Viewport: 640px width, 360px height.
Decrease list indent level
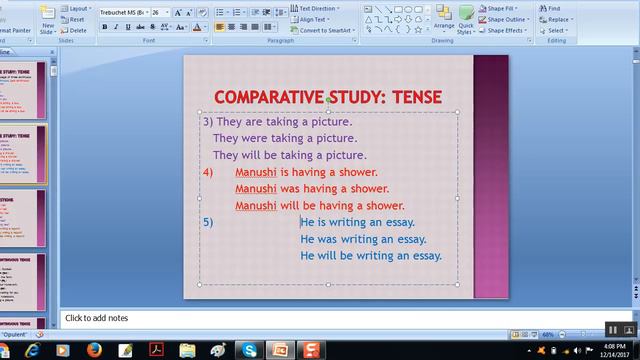pos(255,13)
